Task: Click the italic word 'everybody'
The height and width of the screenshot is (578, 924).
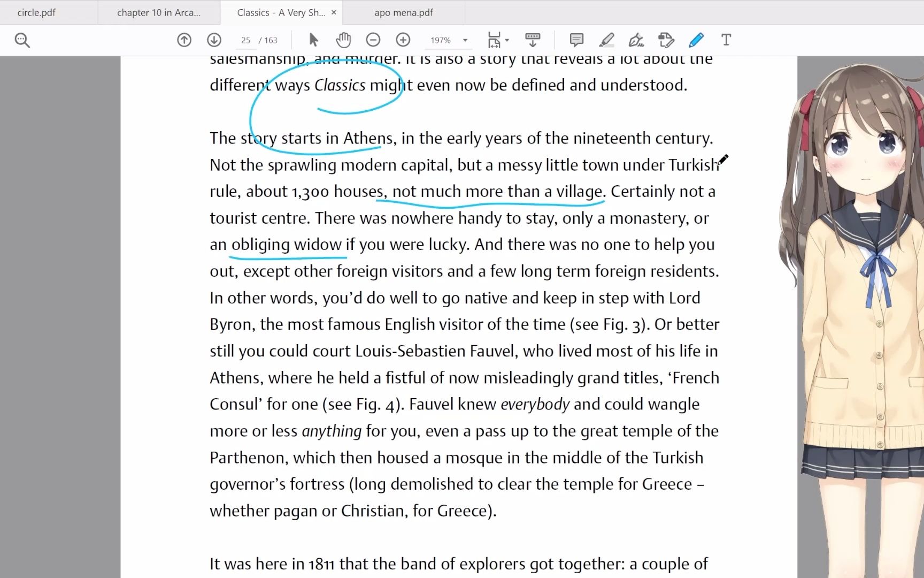Action: point(535,404)
